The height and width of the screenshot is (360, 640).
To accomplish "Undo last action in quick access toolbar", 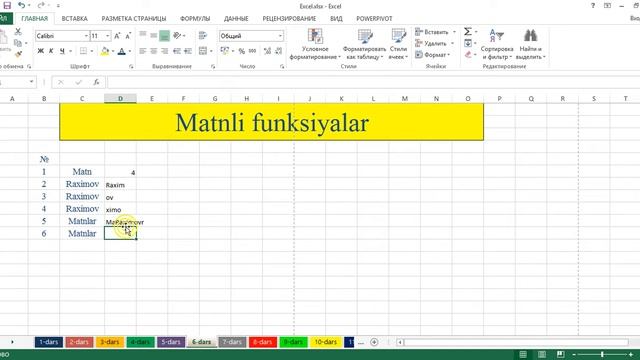I will [x=21, y=6].
